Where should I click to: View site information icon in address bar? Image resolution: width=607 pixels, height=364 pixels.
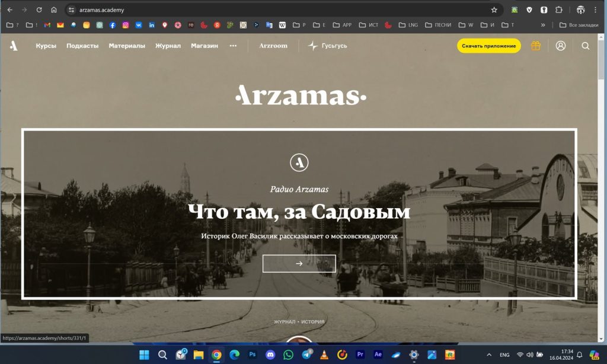point(71,10)
